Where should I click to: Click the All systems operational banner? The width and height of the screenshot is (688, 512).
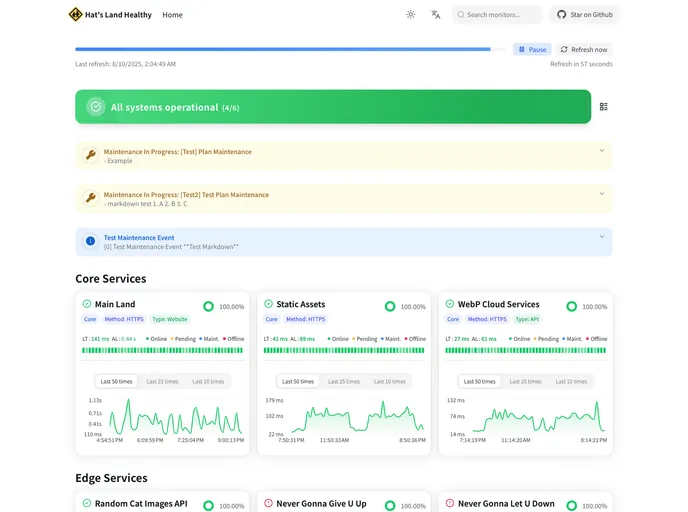click(333, 107)
